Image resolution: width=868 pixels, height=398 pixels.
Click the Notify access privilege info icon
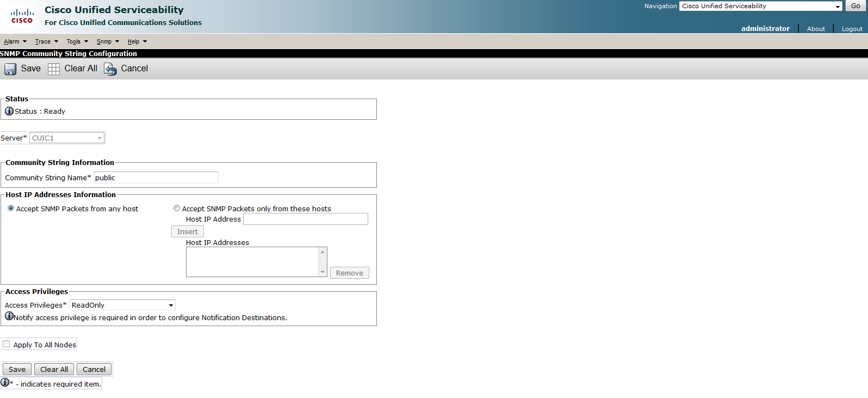tap(9, 316)
